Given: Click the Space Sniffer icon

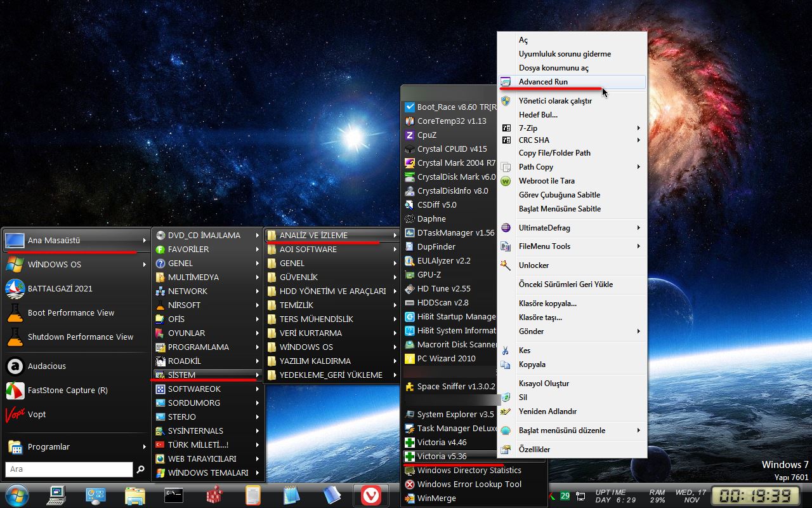Looking at the screenshot, I should coord(410,387).
